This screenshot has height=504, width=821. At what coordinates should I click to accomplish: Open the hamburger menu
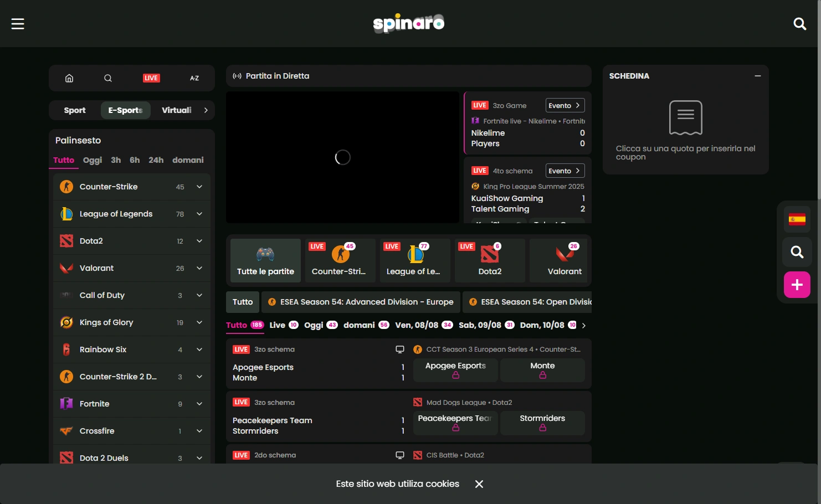(18, 24)
